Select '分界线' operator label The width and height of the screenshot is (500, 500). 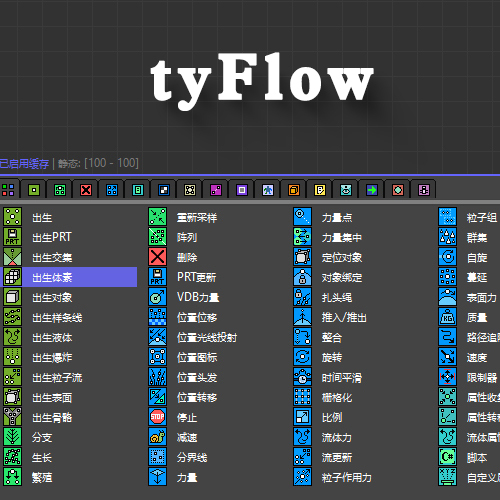click(x=192, y=457)
